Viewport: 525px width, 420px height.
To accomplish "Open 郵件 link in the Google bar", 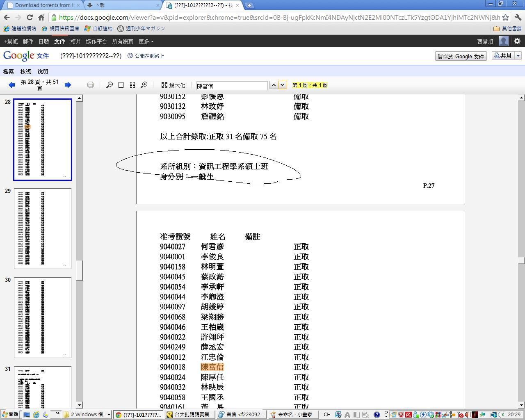I will click(x=28, y=41).
